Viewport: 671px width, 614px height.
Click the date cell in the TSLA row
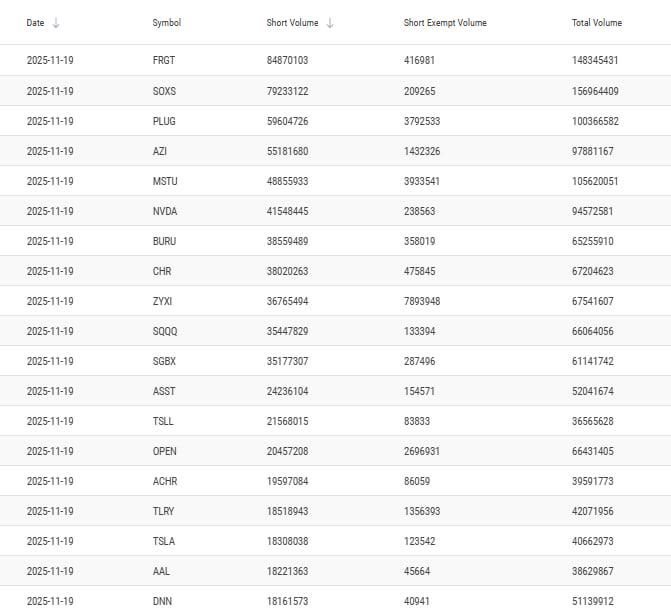coord(50,541)
